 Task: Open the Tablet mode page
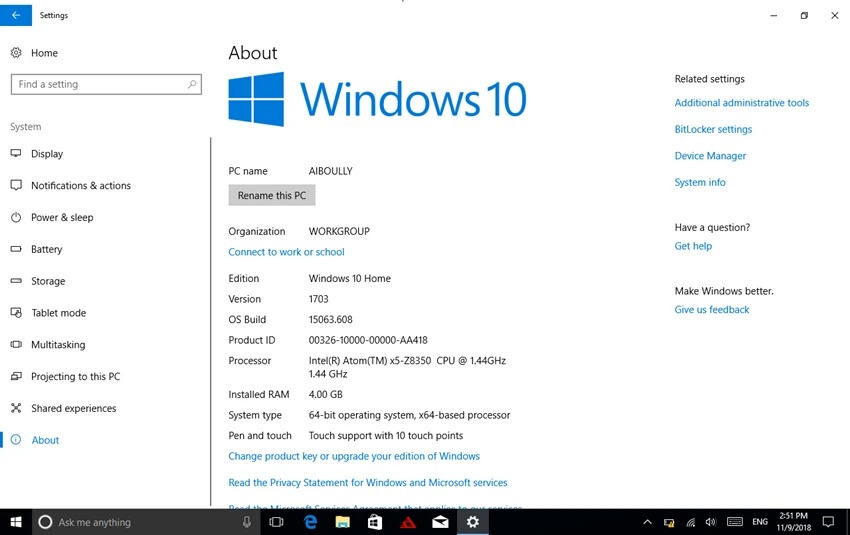(58, 313)
